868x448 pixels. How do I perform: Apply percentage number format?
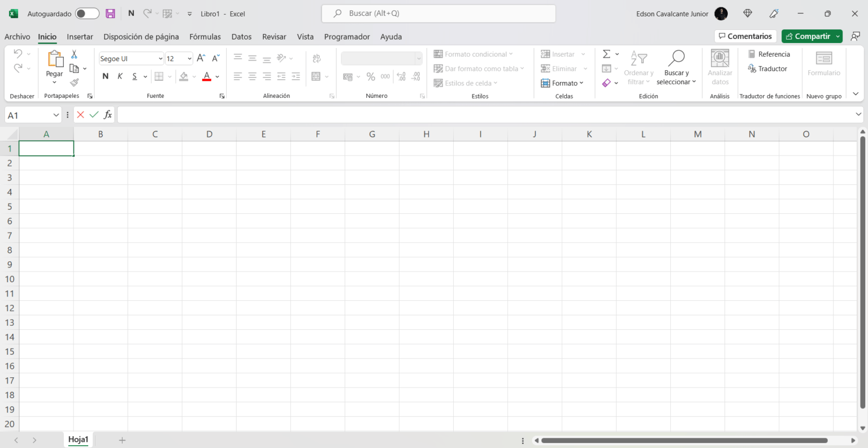(x=371, y=76)
